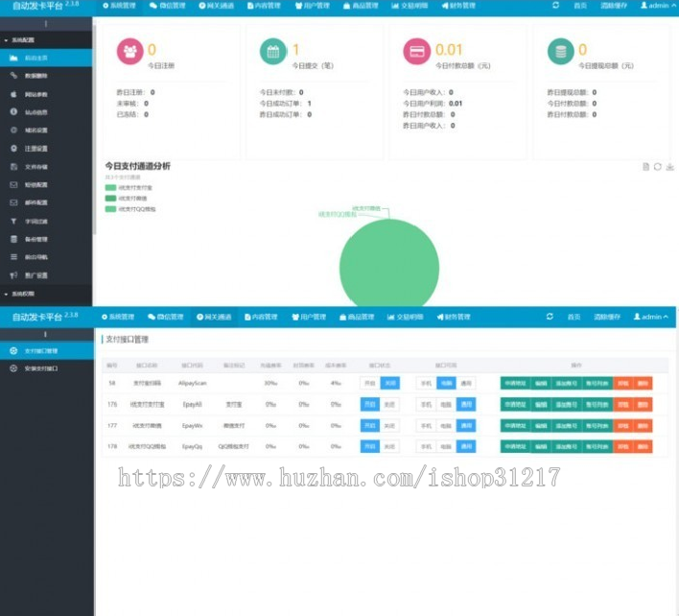Open data view icon above pie chart

point(645,167)
